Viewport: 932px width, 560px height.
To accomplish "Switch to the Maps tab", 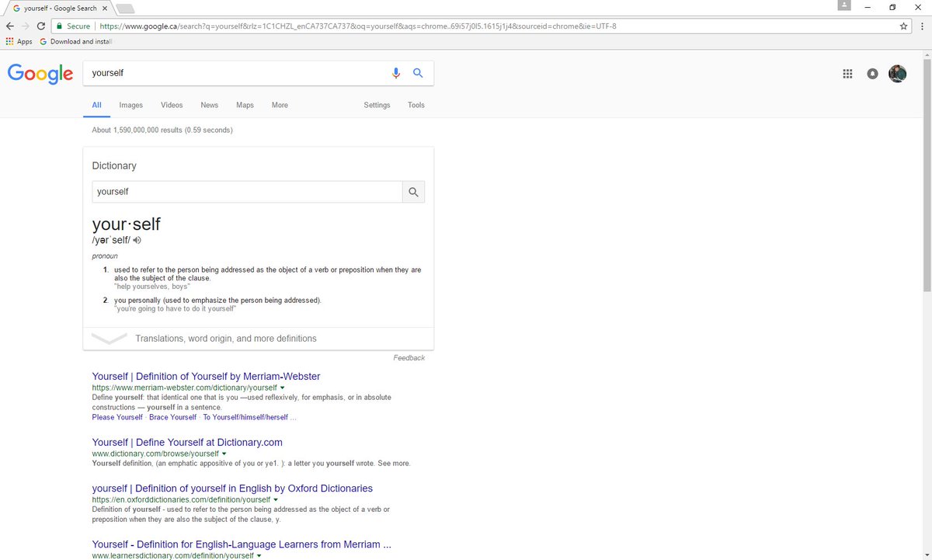I will (245, 105).
